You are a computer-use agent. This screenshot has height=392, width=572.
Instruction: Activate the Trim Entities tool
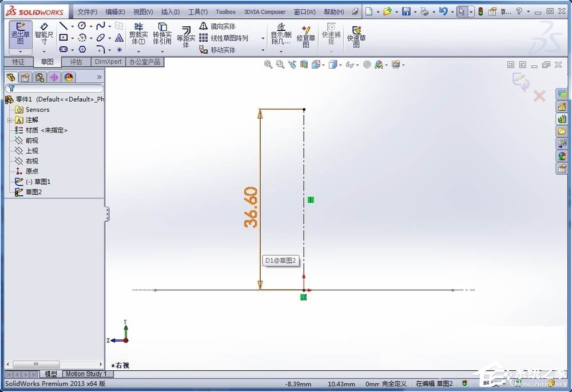click(x=137, y=33)
